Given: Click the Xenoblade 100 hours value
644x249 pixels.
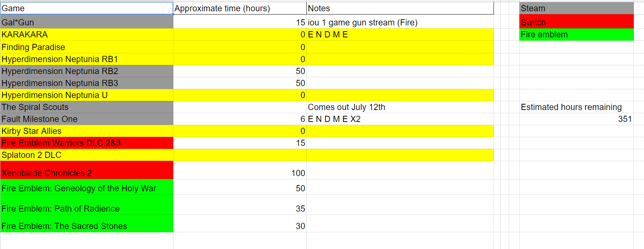Looking at the screenshot, I should point(298,173).
